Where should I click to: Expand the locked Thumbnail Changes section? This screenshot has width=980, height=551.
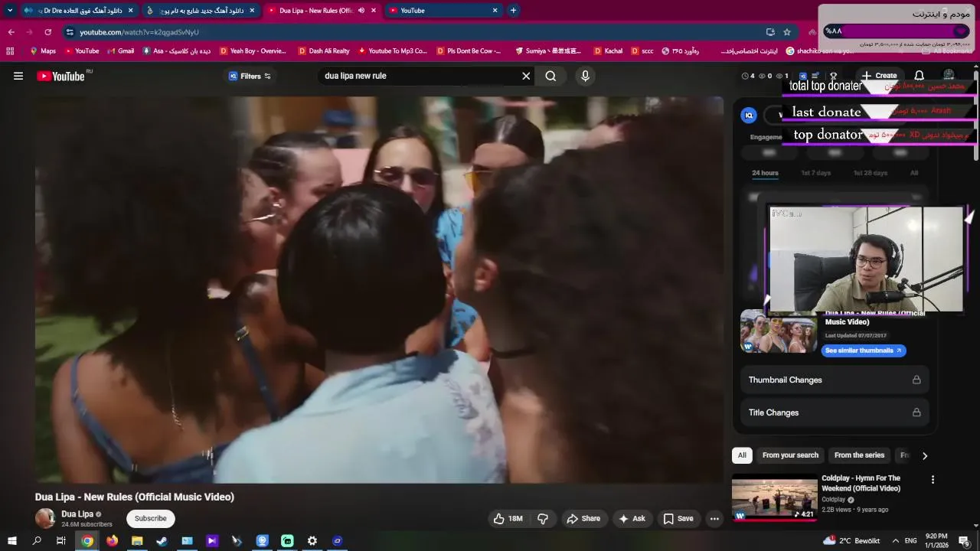tap(835, 380)
